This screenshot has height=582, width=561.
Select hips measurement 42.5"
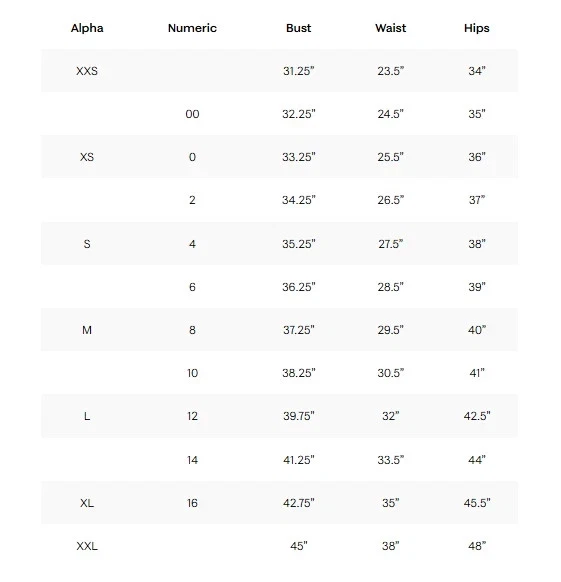pos(477,416)
